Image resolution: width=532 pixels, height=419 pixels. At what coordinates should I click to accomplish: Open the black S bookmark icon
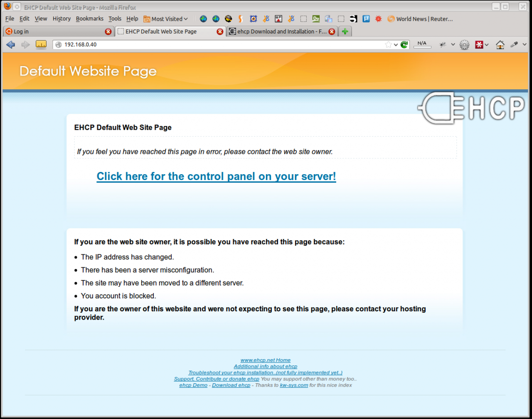(353, 19)
